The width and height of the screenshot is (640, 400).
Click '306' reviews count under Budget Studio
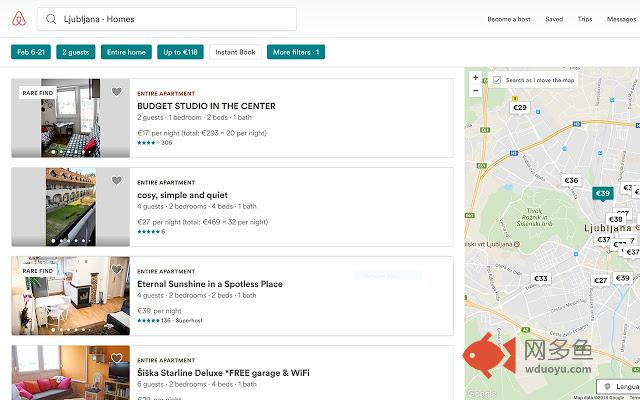coord(167,142)
